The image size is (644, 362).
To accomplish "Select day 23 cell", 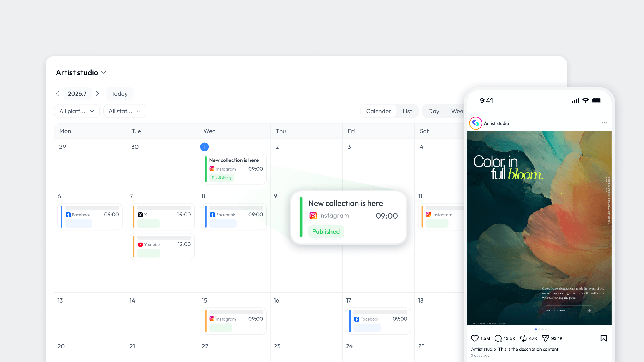I will click(x=306, y=350).
